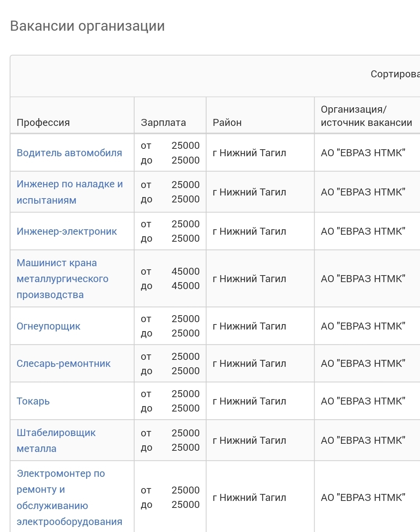Click the Токарь job link

[x=33, y=401]
